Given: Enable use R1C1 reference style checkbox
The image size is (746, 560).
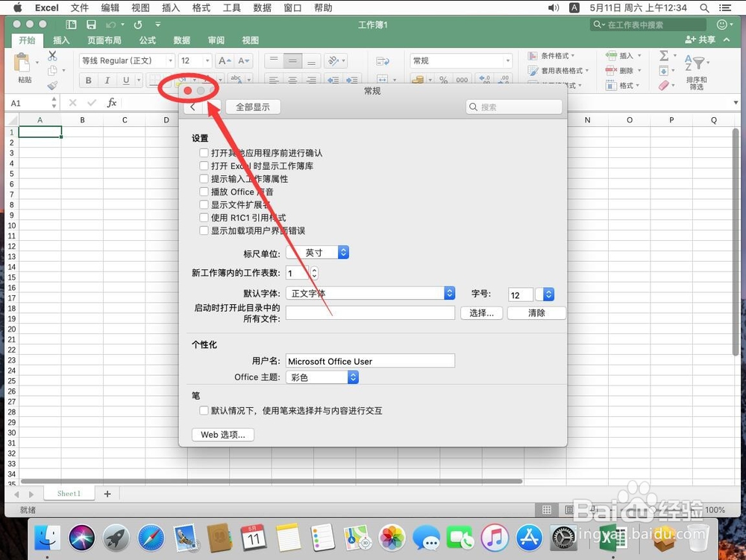Looking at the screenshot, I should pos(204,218).
